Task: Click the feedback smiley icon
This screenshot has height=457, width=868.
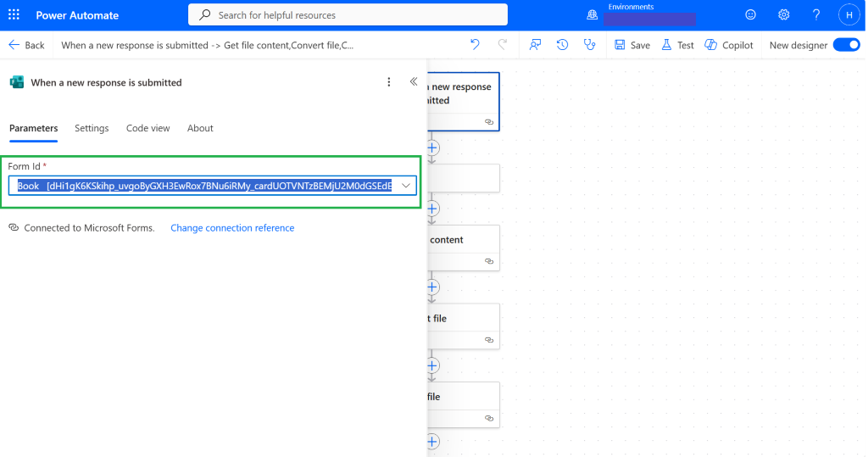Action: tap(750, 15)
